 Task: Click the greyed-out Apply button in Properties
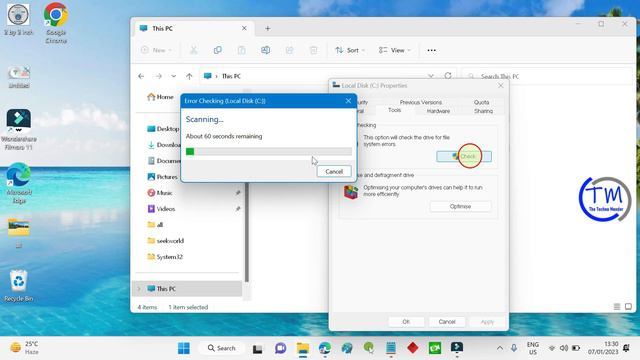click(487, 322)
